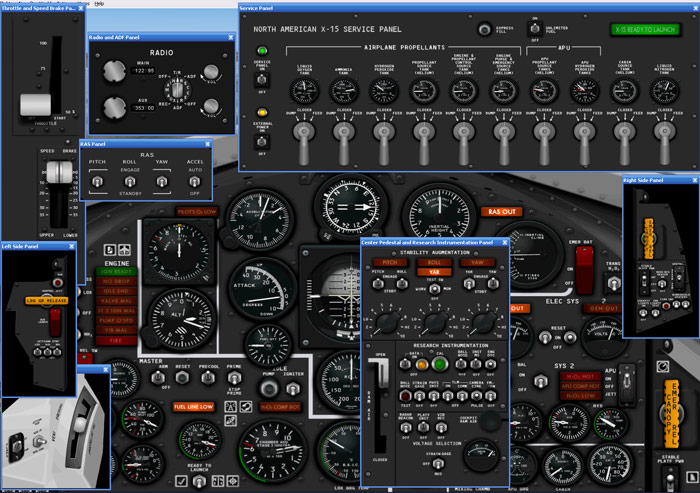700x493 pixels.
Task: Click the panel icon right of FUEL LINE LOW
Action: [231, 406]
